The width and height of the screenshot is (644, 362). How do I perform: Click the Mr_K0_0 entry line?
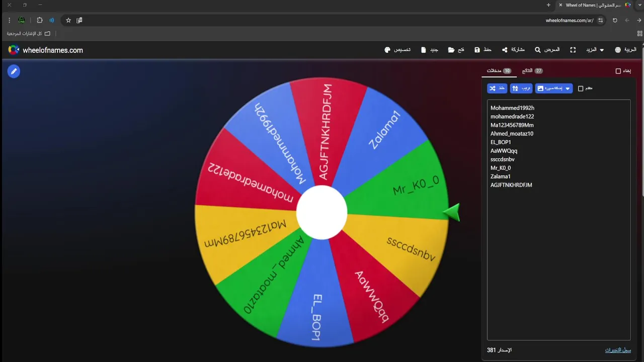pyautogui.click(x=501, y=168)
